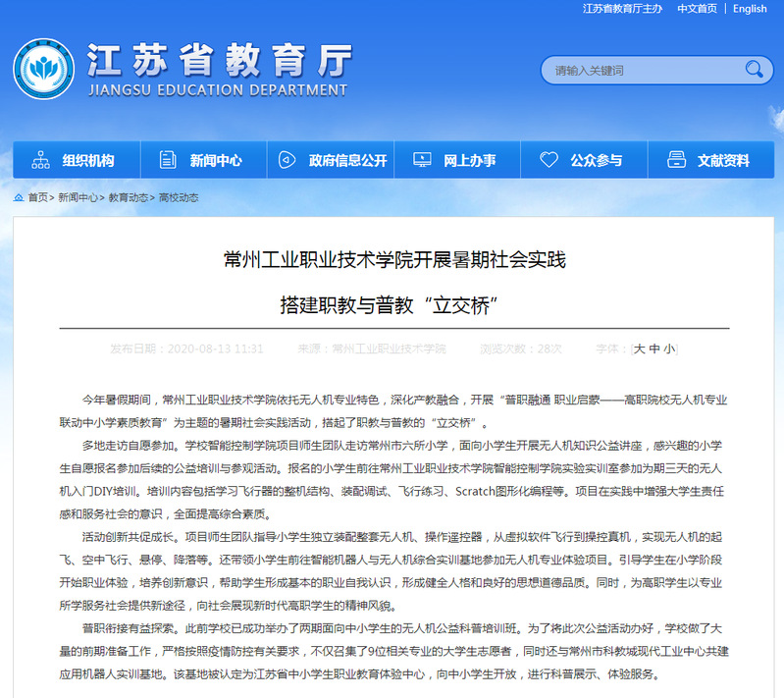Go to 中文首页

(x=697, y=9)
